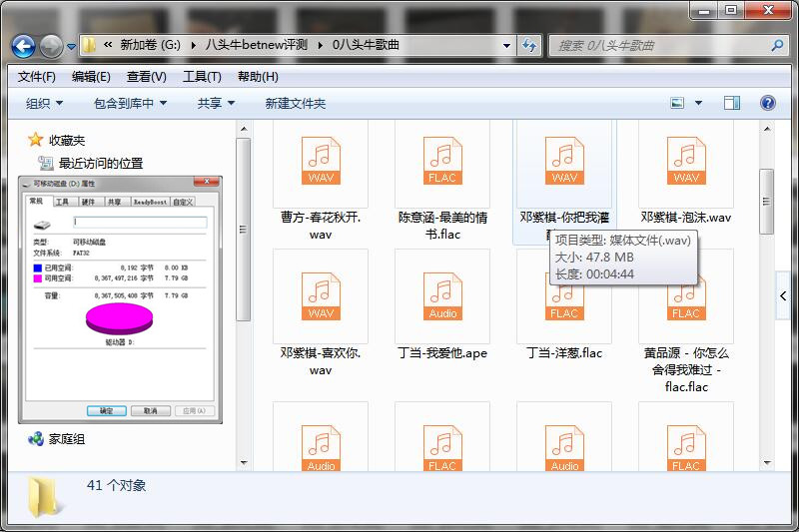Click 应用(A) in properties dialog
This screenshot has height=532, width=799.
(194, 411)
